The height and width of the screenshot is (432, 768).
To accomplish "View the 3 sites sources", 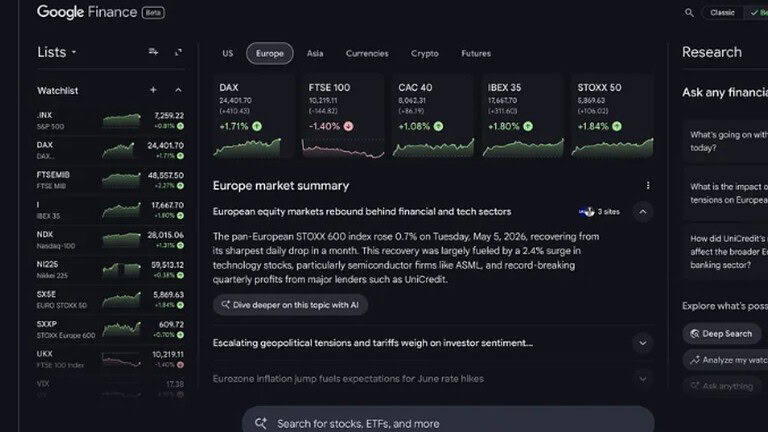I will pos(599,212).
